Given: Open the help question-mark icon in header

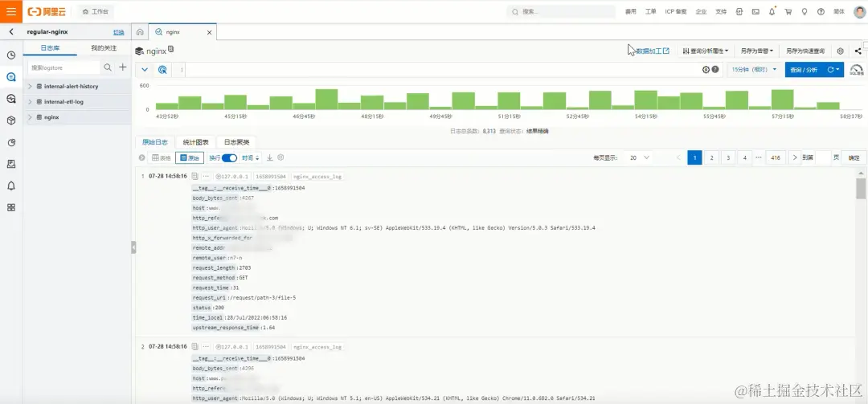Looking at the screenshot, I should pos(821,11).
